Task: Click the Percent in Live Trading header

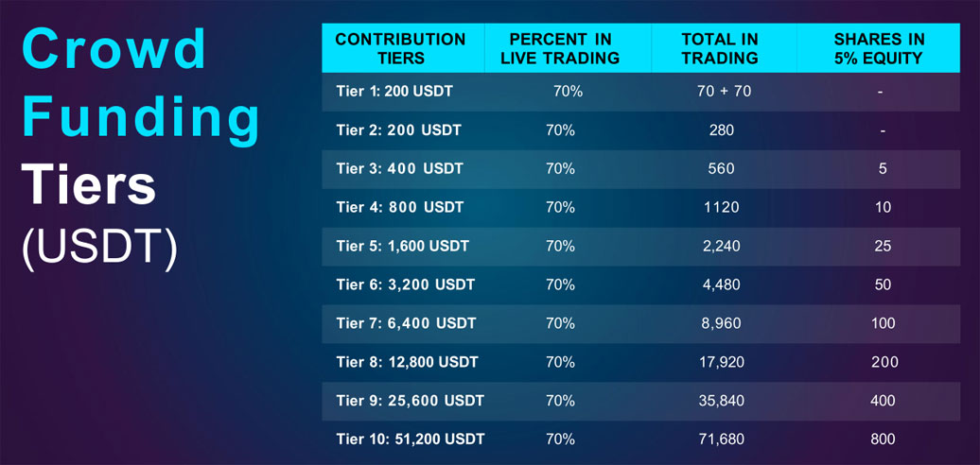Action: point(560,49)
